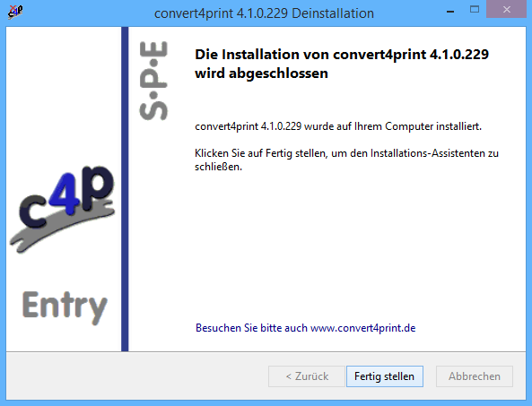Click the gray Entry edition label
532x406 pixels.
[65, 307]
